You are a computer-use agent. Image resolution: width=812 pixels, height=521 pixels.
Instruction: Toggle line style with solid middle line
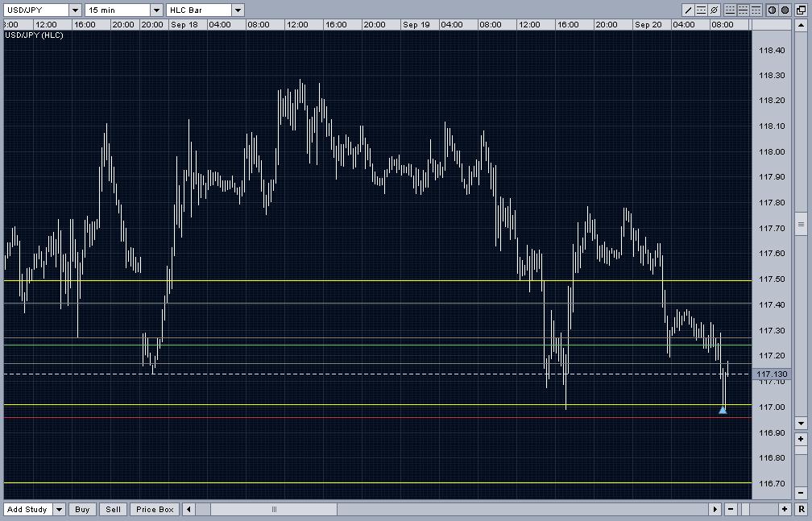pyautogui.click(x=743, y=10)
